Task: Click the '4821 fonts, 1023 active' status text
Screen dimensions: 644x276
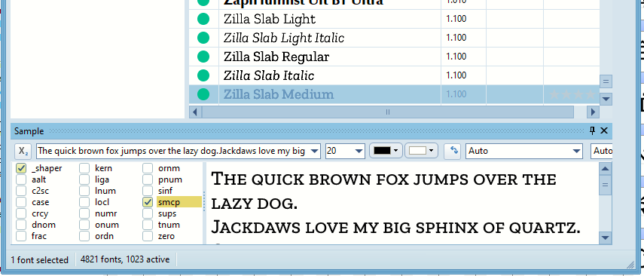Action: (125, 259)
